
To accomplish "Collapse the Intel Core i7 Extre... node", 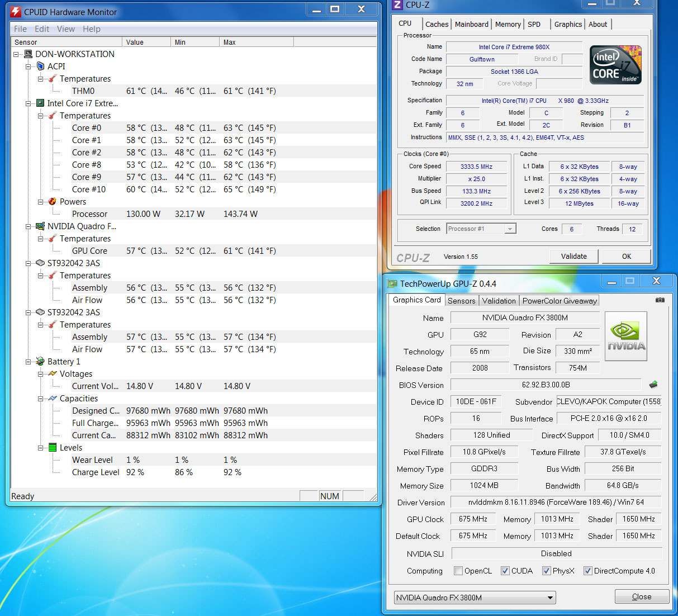I will point(29,103).
